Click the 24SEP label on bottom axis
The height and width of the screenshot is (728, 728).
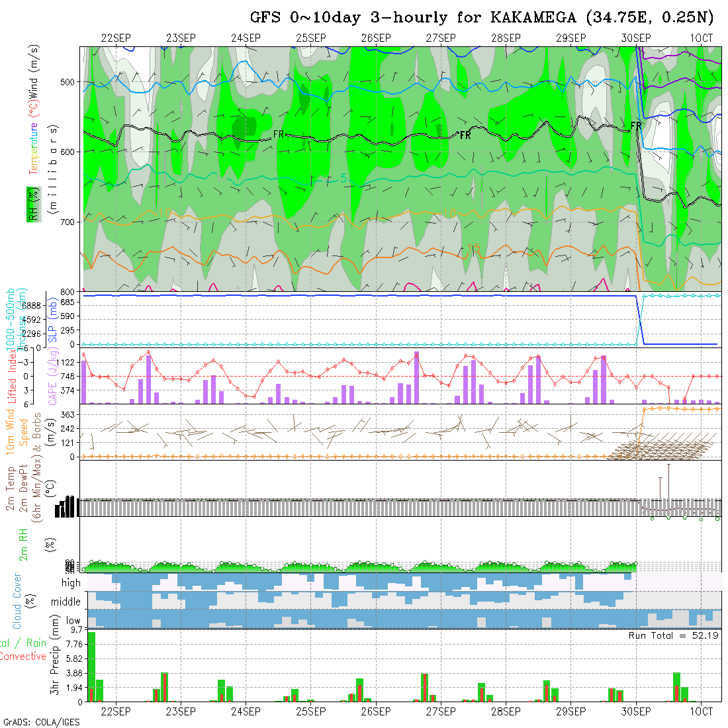tap(246, 711)
